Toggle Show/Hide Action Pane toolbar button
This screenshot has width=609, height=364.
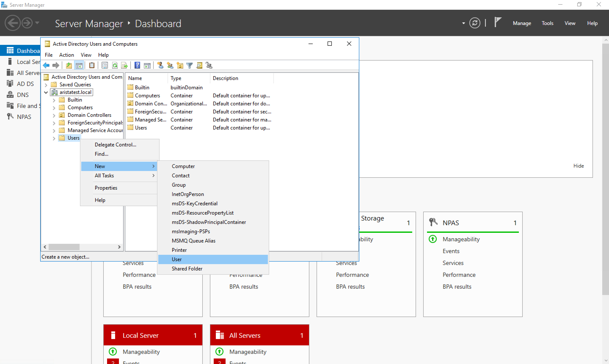click(x=147, y=65)
